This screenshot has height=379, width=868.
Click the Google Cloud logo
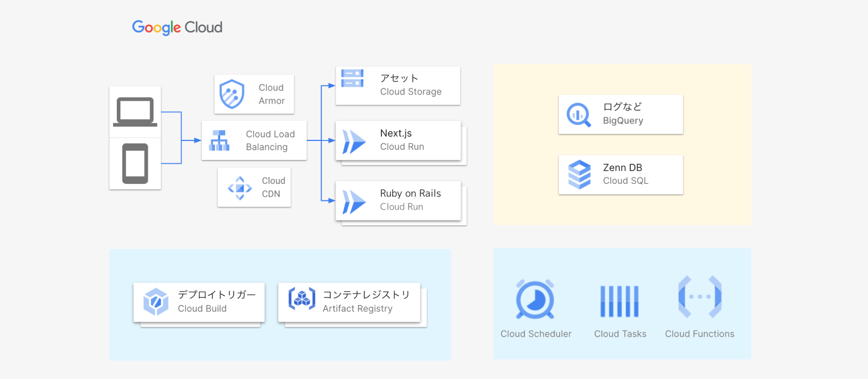coord(177,27)
